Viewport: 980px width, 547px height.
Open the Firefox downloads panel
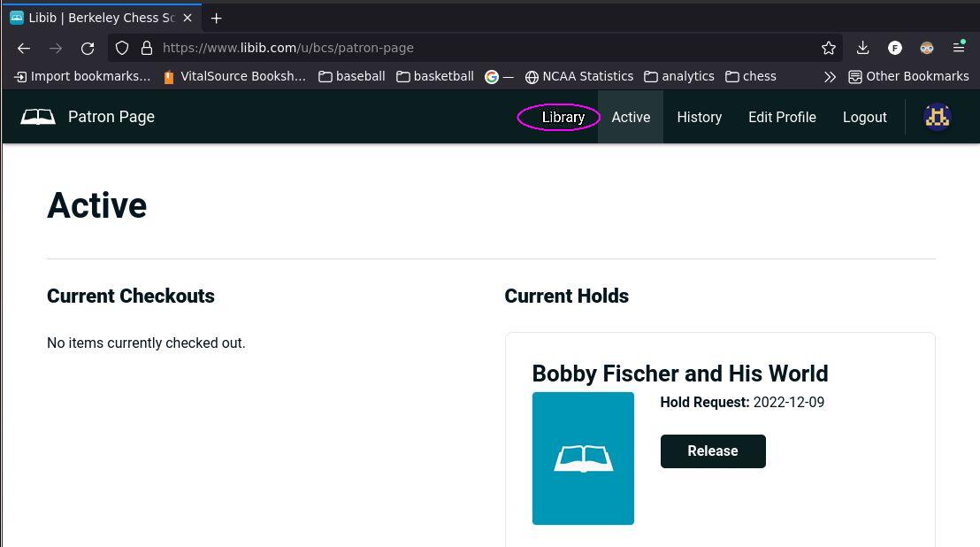[862, 48]
